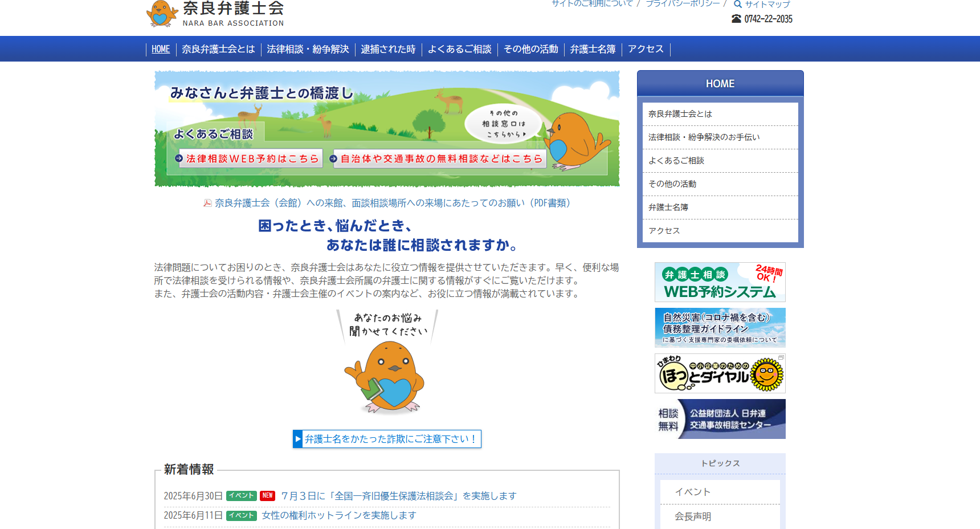Click the arrow icon on 自治体や交通事故の無料相談

[x=334, y=158]
